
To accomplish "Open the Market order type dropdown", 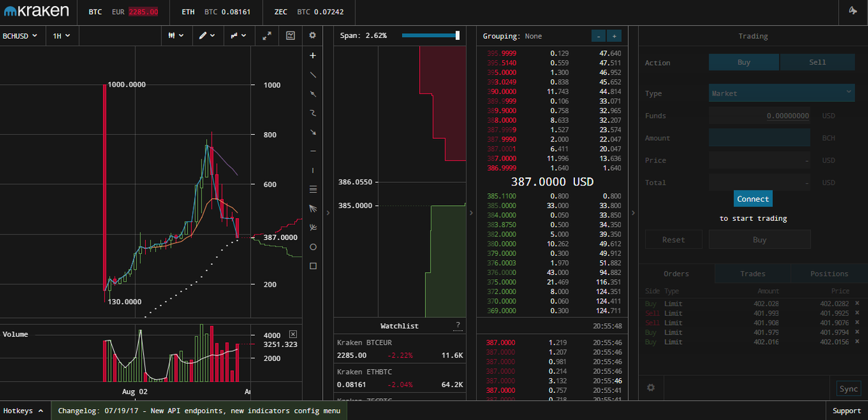I will click(781, 93).
